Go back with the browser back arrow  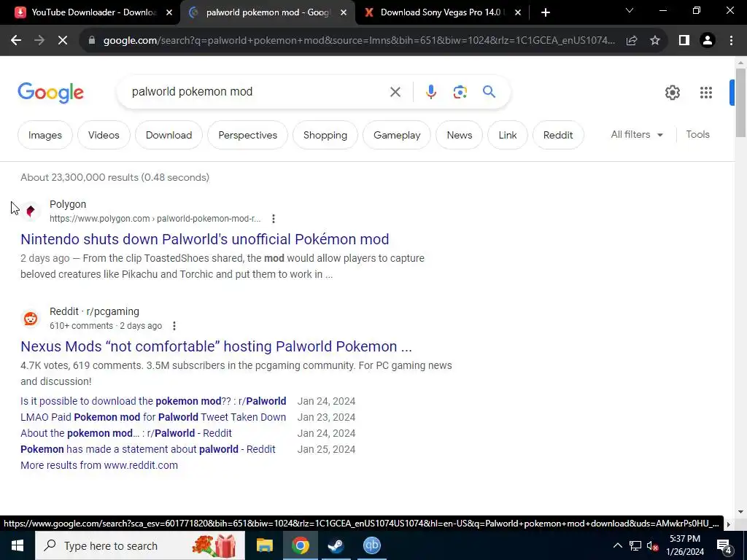(x=16, y=41)
